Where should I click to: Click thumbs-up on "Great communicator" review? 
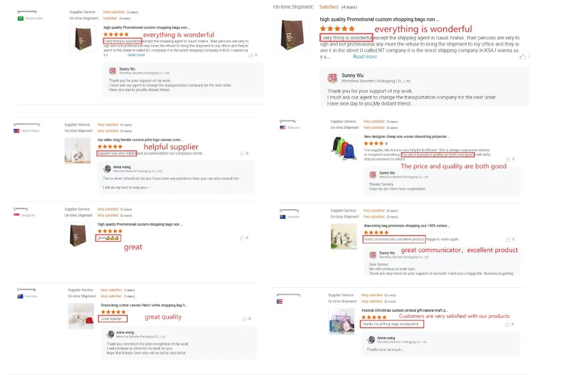pos(508,239)
